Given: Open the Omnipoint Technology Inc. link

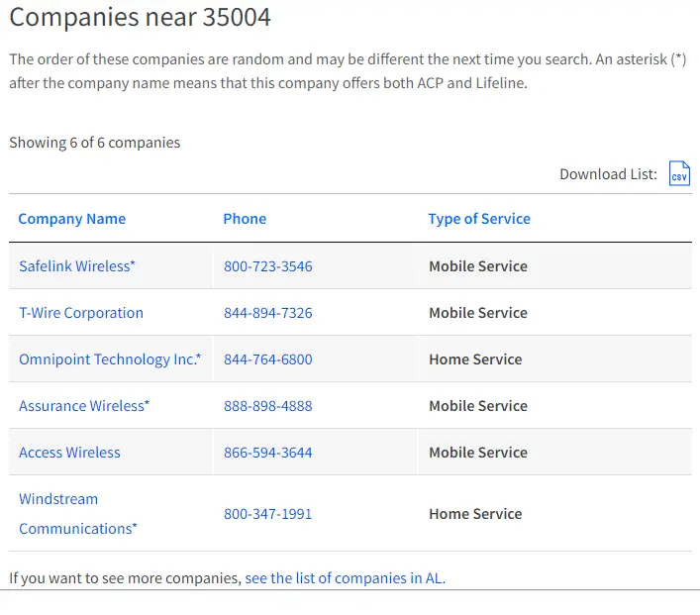Looking at the screenshot, I should [x=110, y=359].
